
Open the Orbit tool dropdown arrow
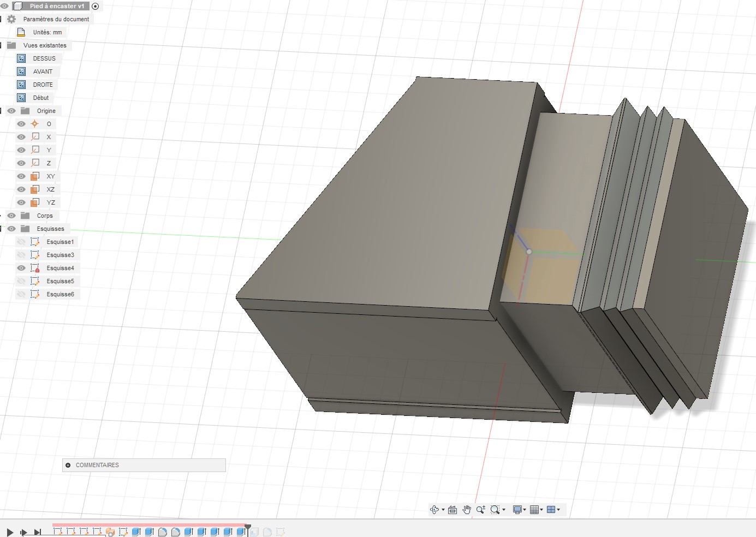coord(443,510)
